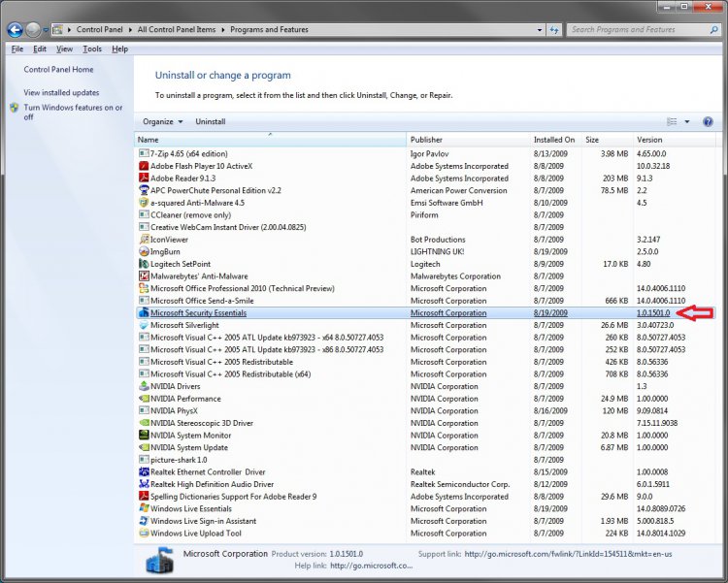Screen dimensions: 728x583
Task: Click the Malwarebytes' Anti-Malware icon
Action: click(144, 275)
